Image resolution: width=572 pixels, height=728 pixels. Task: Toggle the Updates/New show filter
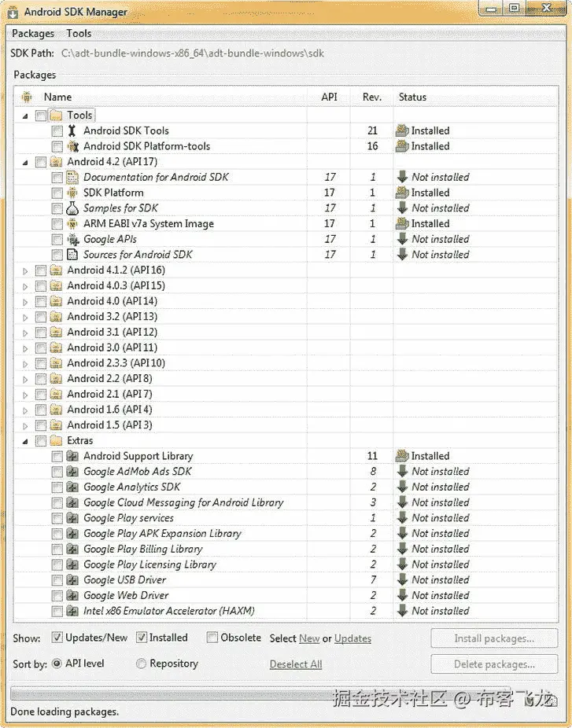click(x=57, y=638)
